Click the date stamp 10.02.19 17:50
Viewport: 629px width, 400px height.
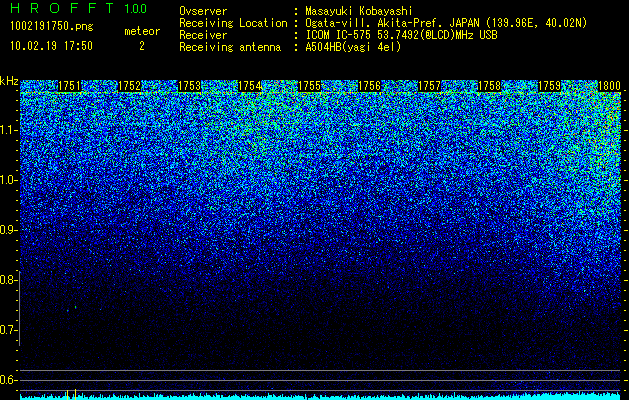(x=51, y=46)
